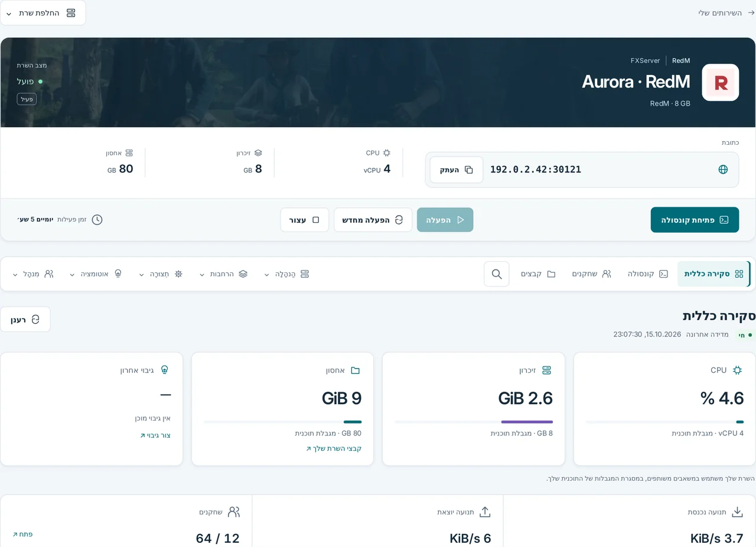
Task: Open קבצי השרת שלך files link
Action: (334, 448)
